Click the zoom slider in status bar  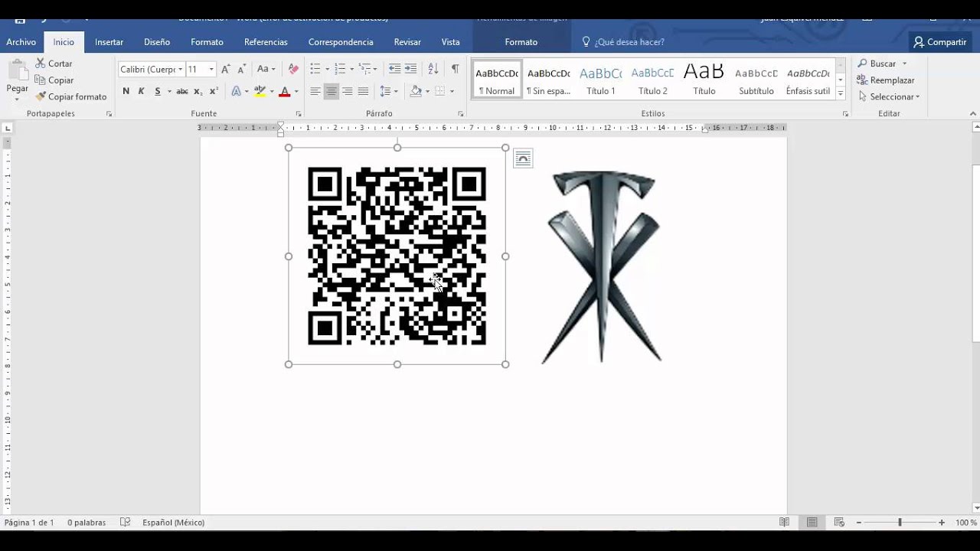pos(900,523)
